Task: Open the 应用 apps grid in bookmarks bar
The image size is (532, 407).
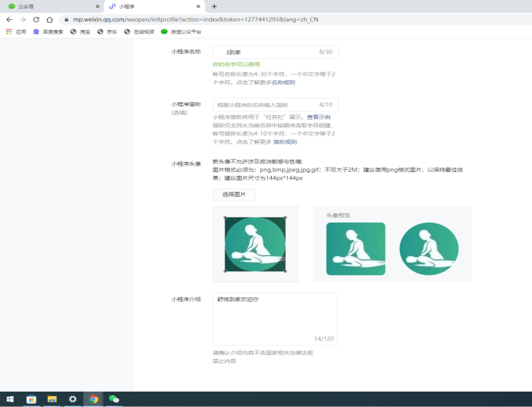Action: (16, 32)
